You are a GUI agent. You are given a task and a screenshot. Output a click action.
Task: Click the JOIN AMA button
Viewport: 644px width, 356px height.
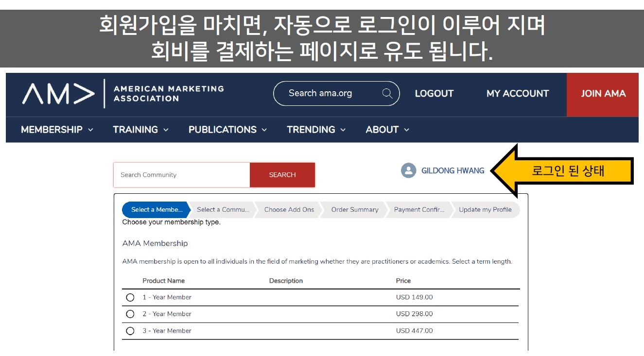(x=603, y=95)
